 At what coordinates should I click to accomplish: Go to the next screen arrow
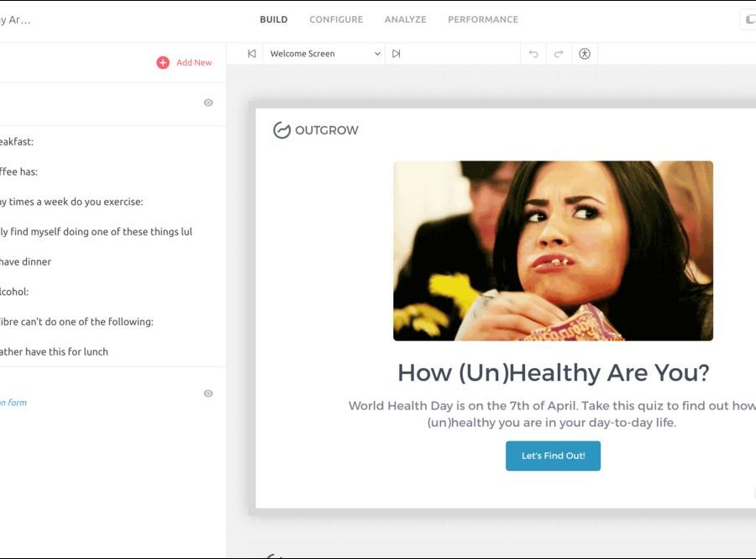(396, 54)
